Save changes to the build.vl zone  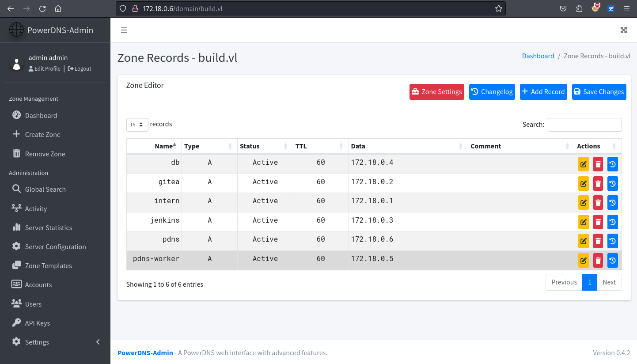599,91
